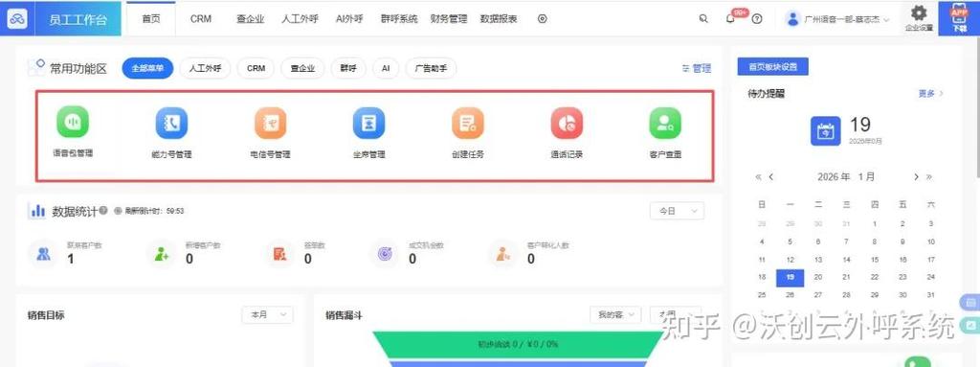Open the 本月 dropdown in 销售目标
The width and height of the screenshot is (980, 367).
(x=268, y=314)
